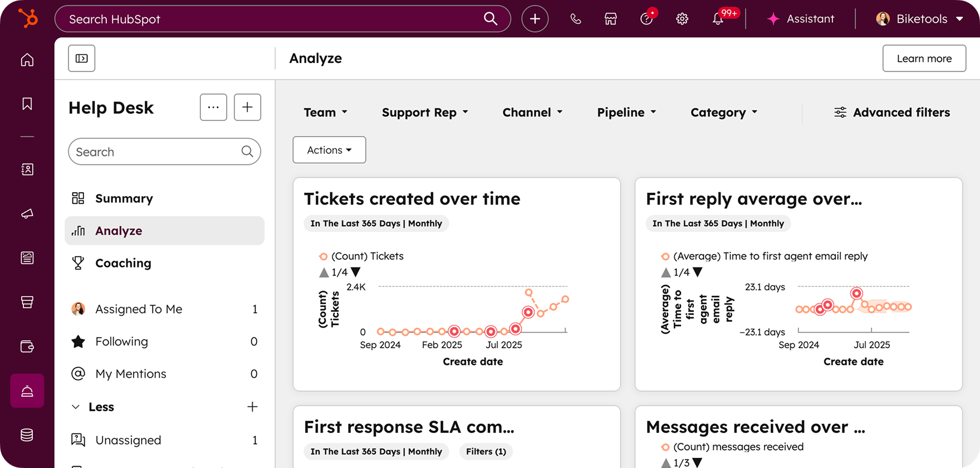Click the peak data point near 2.4K
The image size is (980, 468).
tap(528, 292)
